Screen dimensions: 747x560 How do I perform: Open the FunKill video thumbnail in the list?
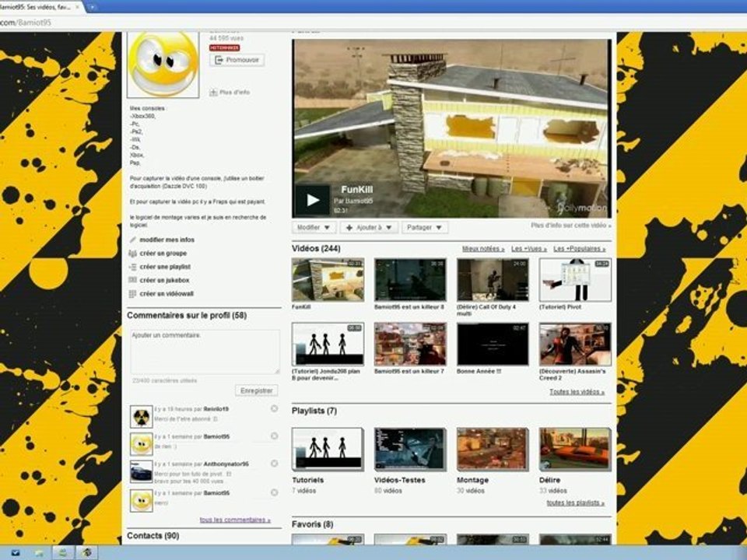(x=328, y=280)
